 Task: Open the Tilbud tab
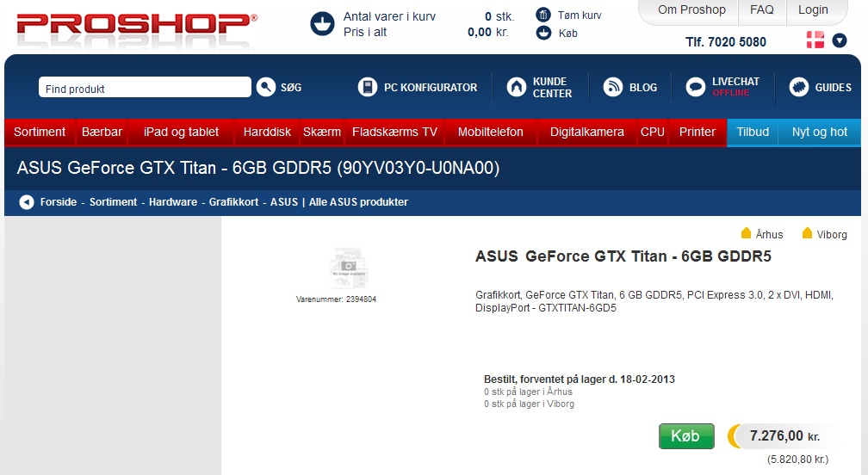[753, 132]
